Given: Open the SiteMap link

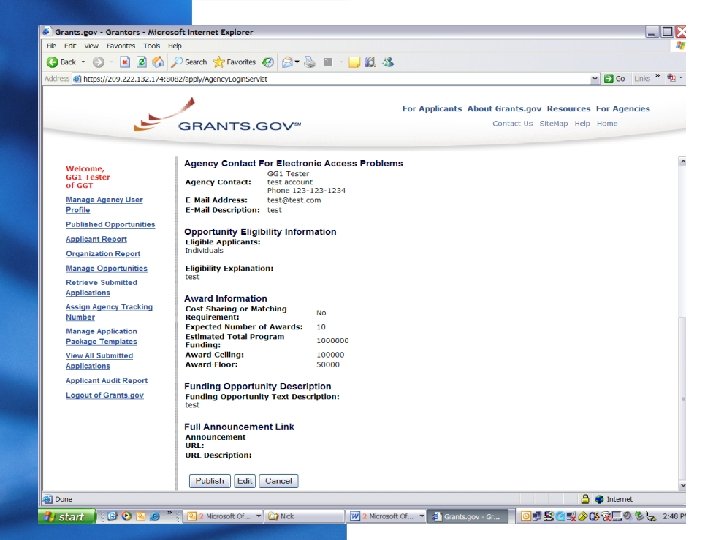Looking at the screenshot, I should point(554,124).
